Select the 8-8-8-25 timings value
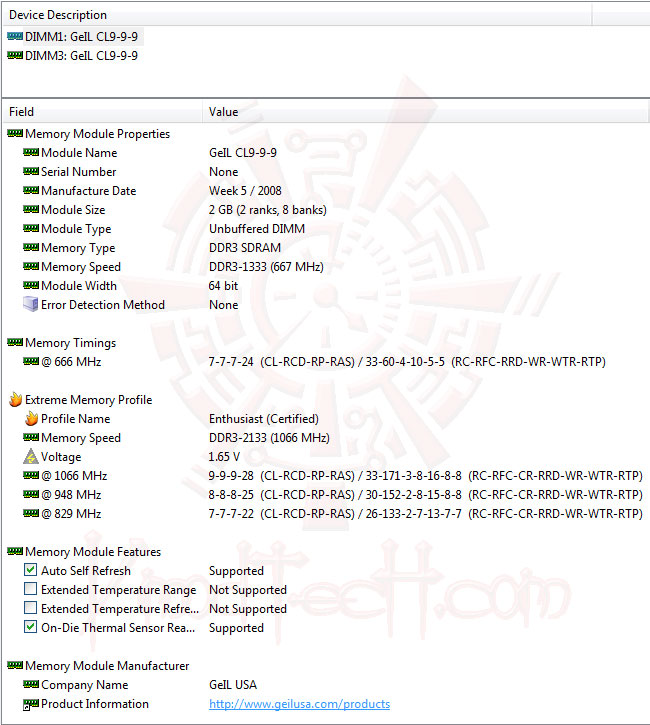Viewport: 650px width, 725px height. point(425,495)
